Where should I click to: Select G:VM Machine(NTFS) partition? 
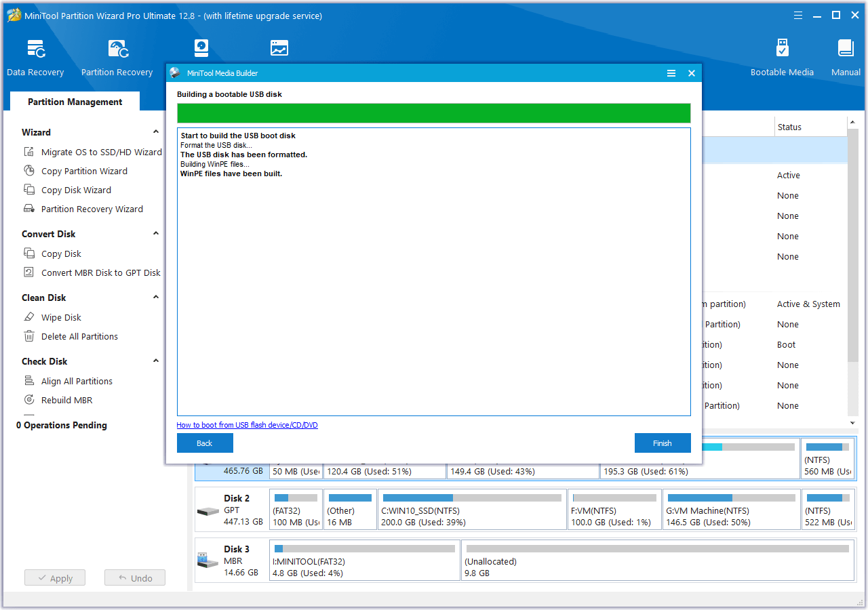click(731, 510)
